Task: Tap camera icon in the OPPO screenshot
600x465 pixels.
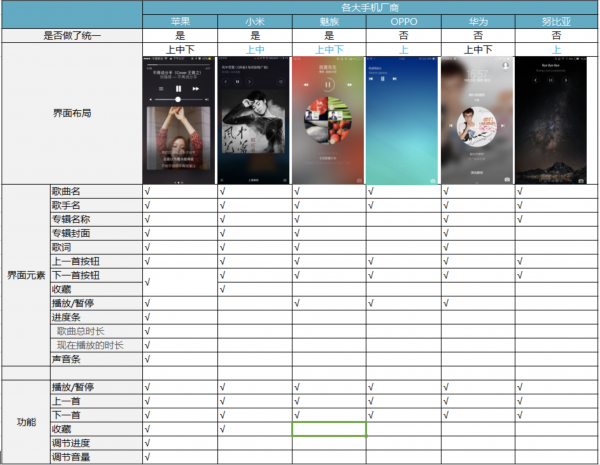Action: click(x=433, y=181)
